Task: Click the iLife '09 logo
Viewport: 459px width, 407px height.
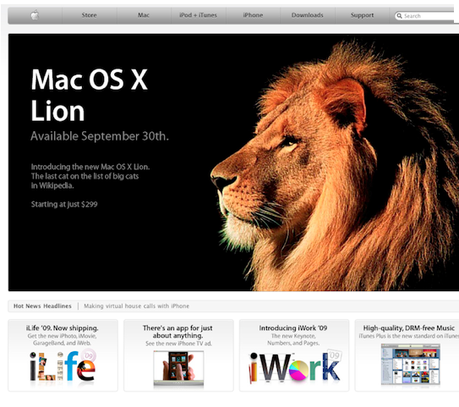Action: point(63,366)
